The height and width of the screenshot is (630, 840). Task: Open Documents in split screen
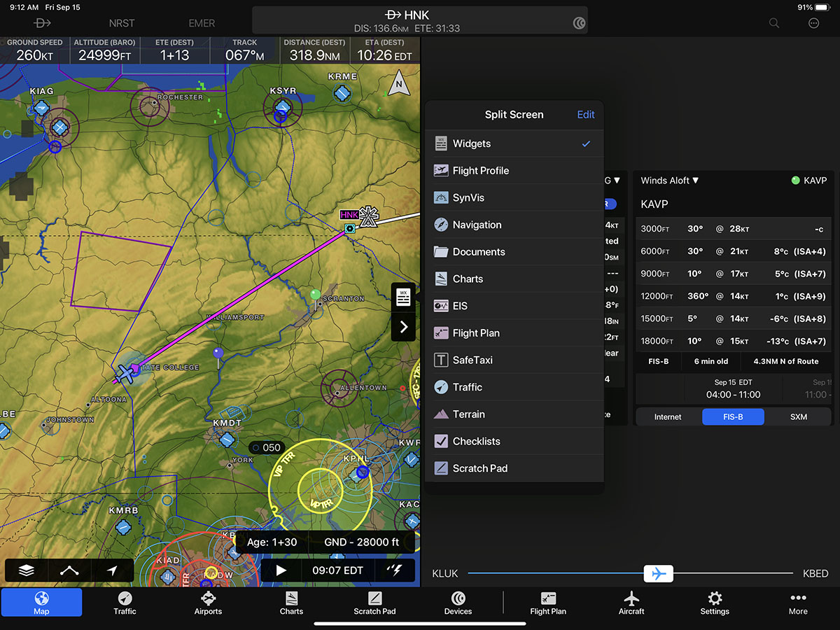tap(514, 252)
